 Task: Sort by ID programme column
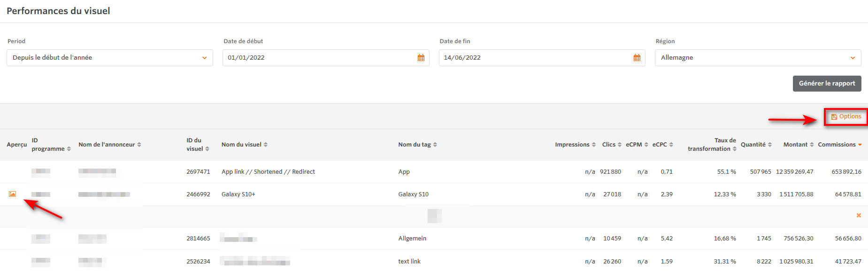[51, 145]
